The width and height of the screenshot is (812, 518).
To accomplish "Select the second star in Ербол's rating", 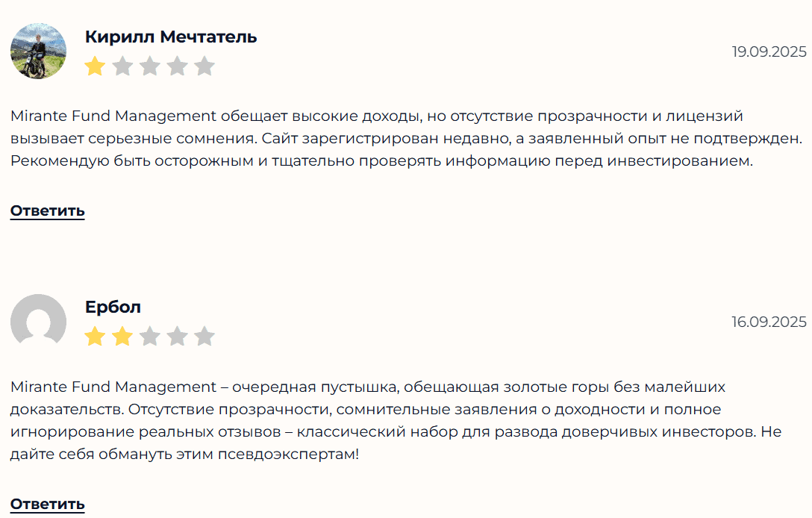I will click(121, 337).
